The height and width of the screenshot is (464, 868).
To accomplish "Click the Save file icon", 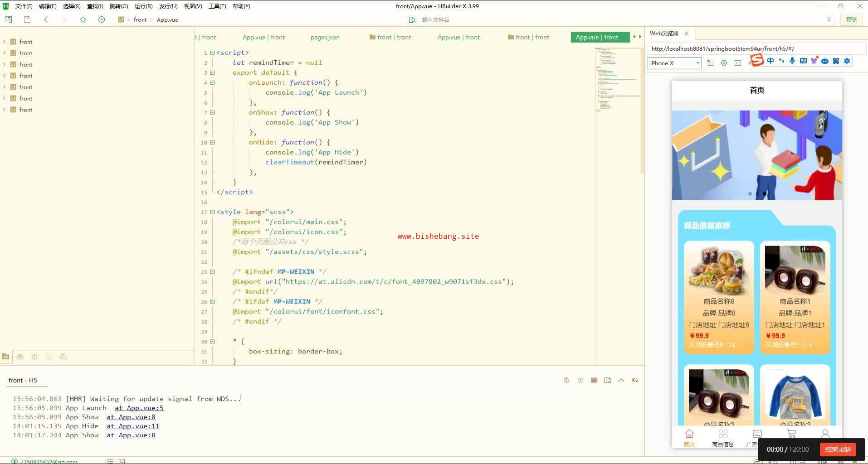I will [27, 19].
